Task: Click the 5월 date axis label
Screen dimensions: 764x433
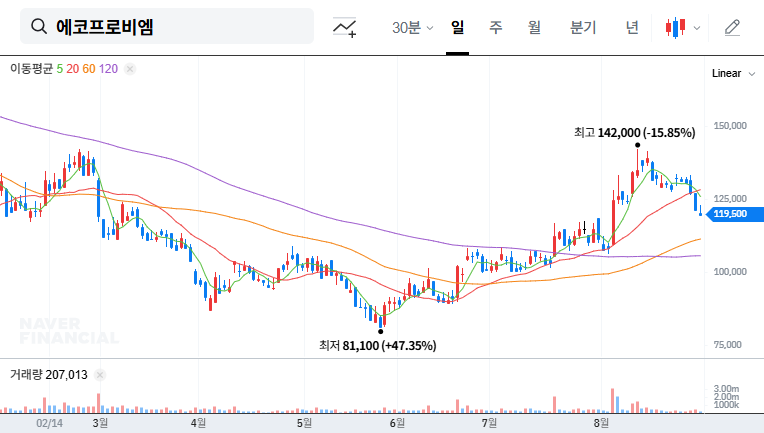Action: click(304, 423)
